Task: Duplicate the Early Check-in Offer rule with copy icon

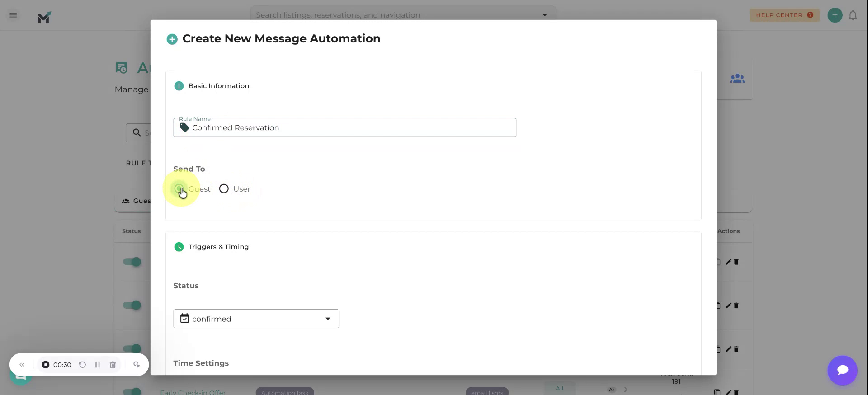Action: tap(717, 392)
